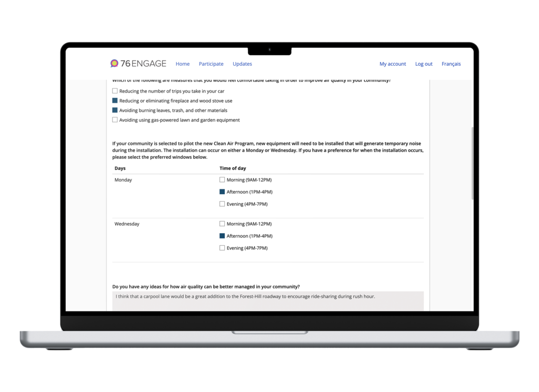
Task: Go to the Home page
Action: tap(183, 64)
